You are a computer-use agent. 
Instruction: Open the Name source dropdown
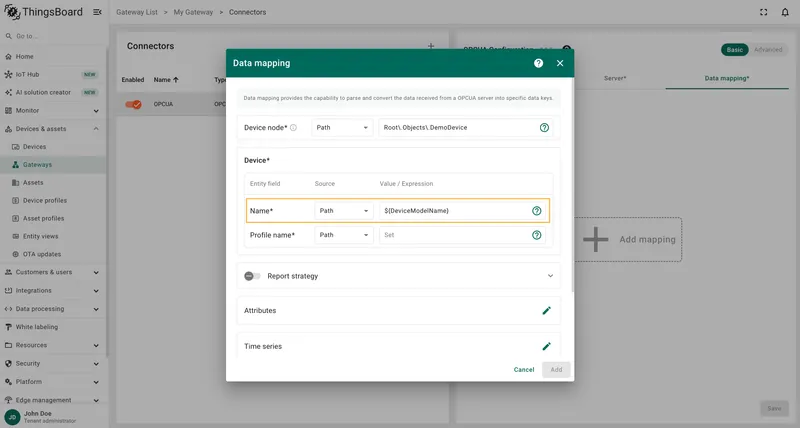(x=344, y=211)
